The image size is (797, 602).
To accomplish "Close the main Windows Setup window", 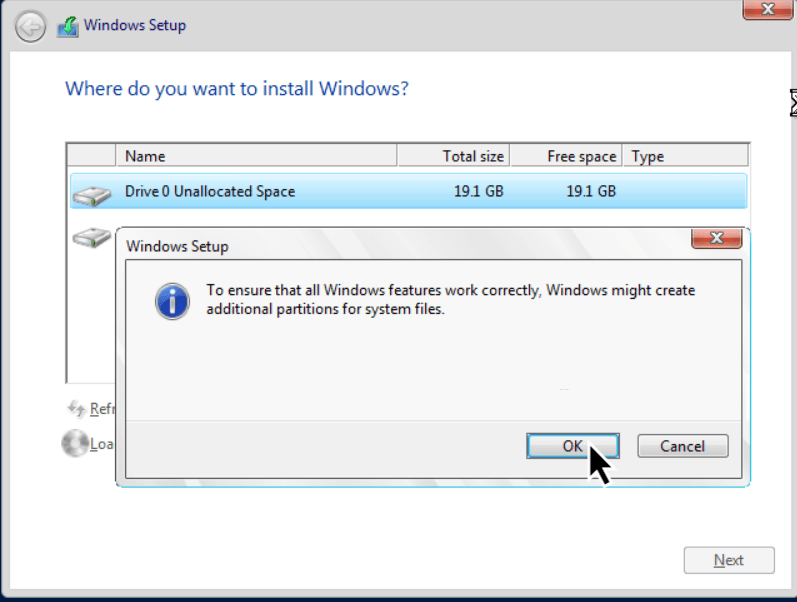I will pyautogui.click(x=768, y=9).
